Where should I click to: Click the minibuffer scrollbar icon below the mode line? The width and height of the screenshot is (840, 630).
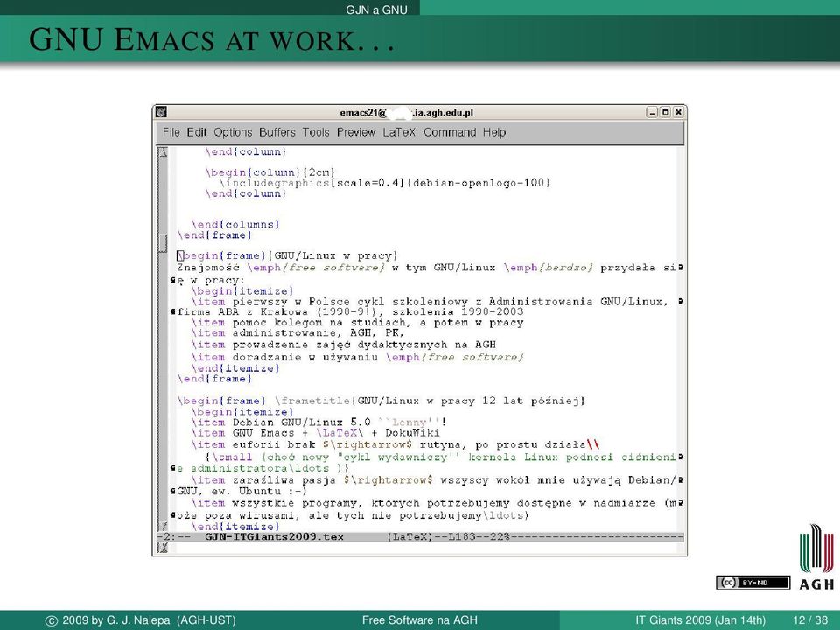[163, 548]
